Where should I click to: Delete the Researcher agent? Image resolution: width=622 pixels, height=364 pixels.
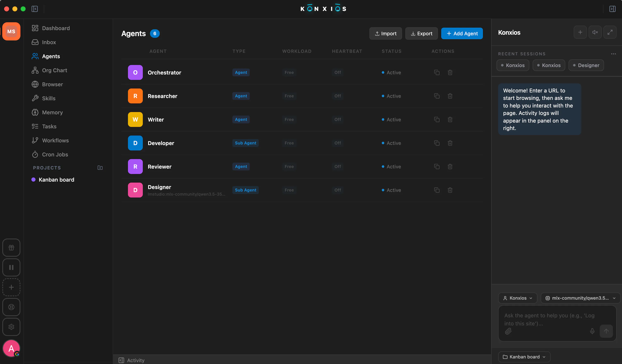coord(450,96)
